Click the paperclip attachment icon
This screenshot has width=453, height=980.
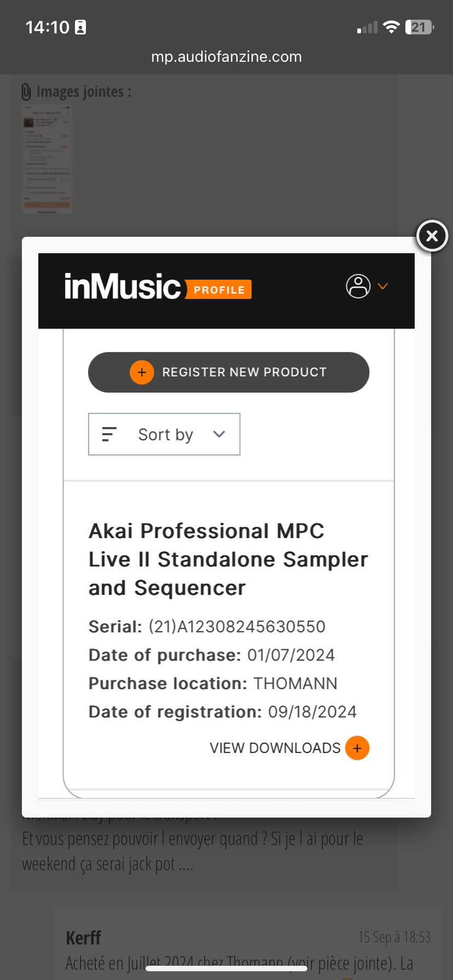26,92
